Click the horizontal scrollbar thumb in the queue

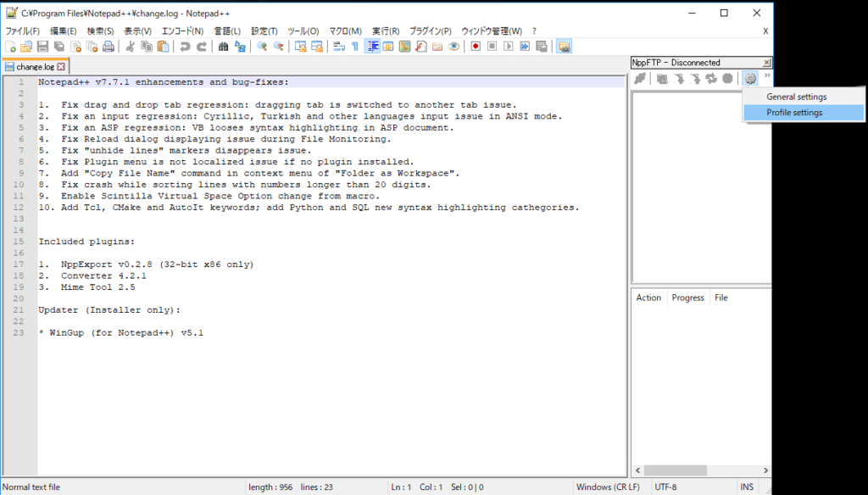[676, 470]
